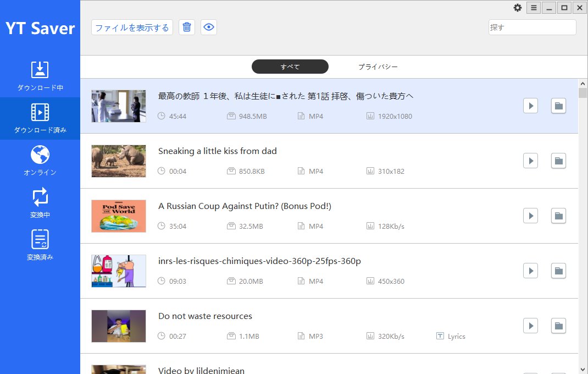Open the ダウンロード中 (Downloading) section
588x374 pixels.
(x=40, y=76)
